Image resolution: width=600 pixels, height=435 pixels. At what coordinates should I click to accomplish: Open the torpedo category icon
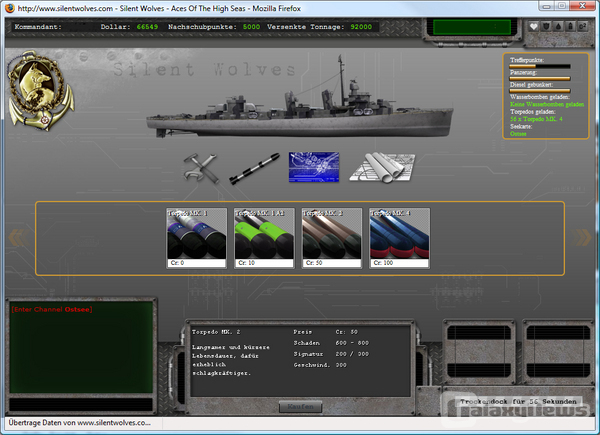pyautogui.click(x=253, y=167)
